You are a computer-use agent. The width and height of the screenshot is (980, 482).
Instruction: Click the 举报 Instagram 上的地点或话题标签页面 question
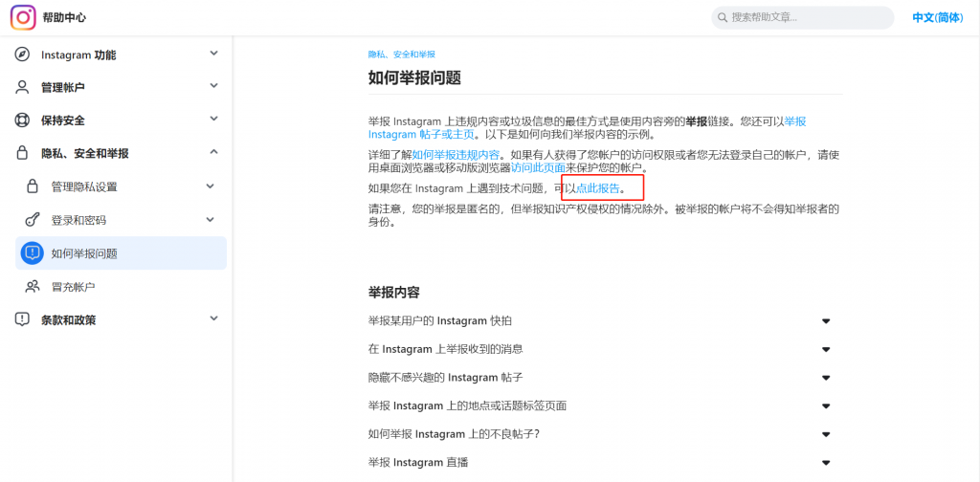(467, 405)
